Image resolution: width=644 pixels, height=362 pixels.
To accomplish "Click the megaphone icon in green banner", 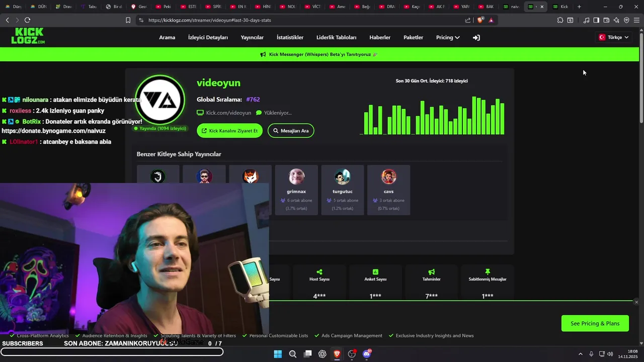I will click(x=263, y=54).
